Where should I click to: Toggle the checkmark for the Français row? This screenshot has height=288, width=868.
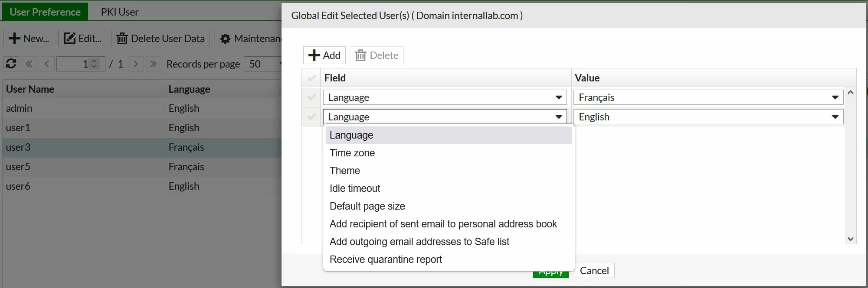pyautogui.click(x=311, y=97)
